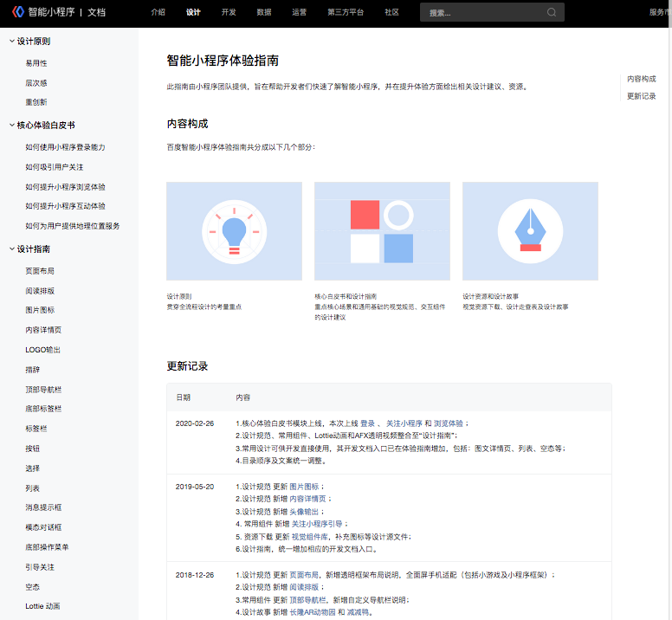Screen dimensions: 672x620
Task: Open the 头像输出 link in update log
Action: click(x=304, y=512)
